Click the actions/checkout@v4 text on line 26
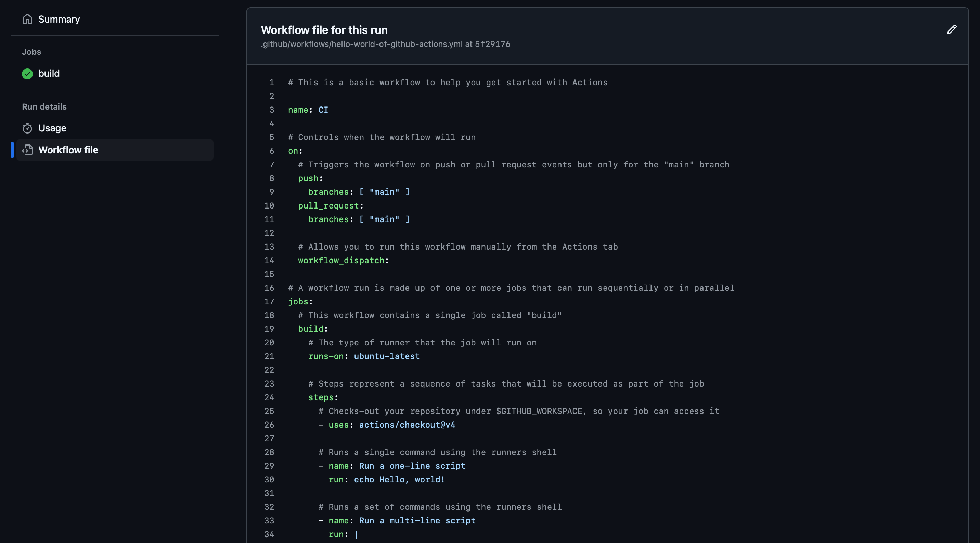This screenshot has height=543, width=980. pos(407,425)
